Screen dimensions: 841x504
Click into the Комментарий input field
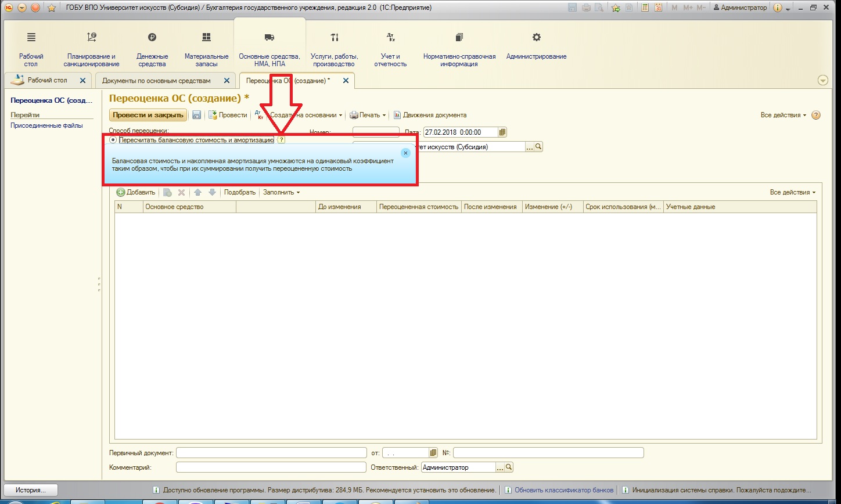271,467
